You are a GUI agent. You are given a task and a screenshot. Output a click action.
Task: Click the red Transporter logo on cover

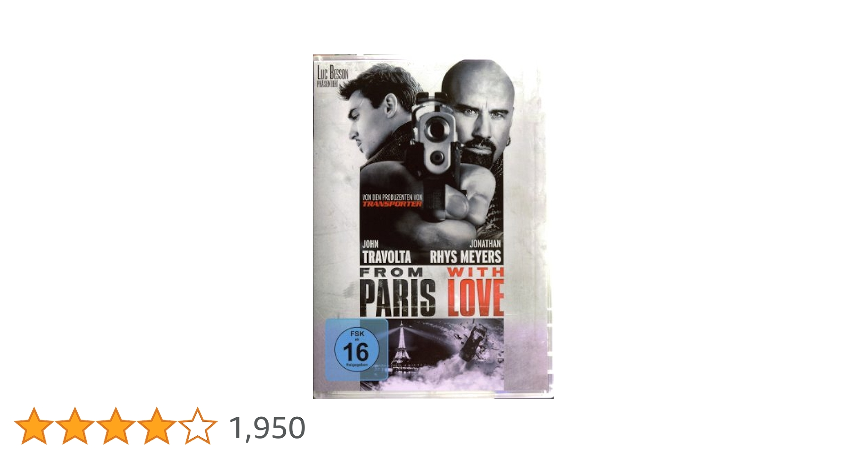392,204
